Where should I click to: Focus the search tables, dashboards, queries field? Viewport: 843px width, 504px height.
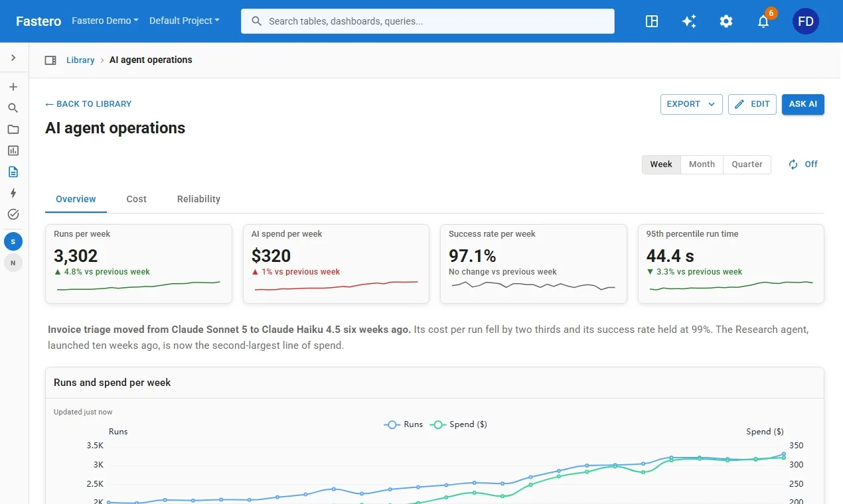[x=427, y=21]
